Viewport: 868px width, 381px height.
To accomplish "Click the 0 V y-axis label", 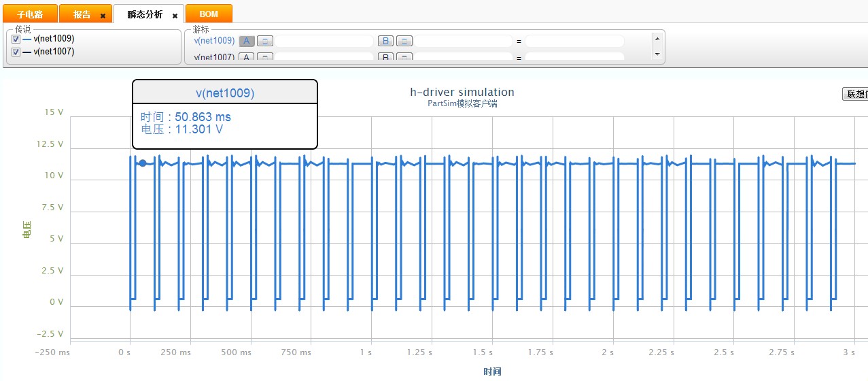I will [56, 302].
